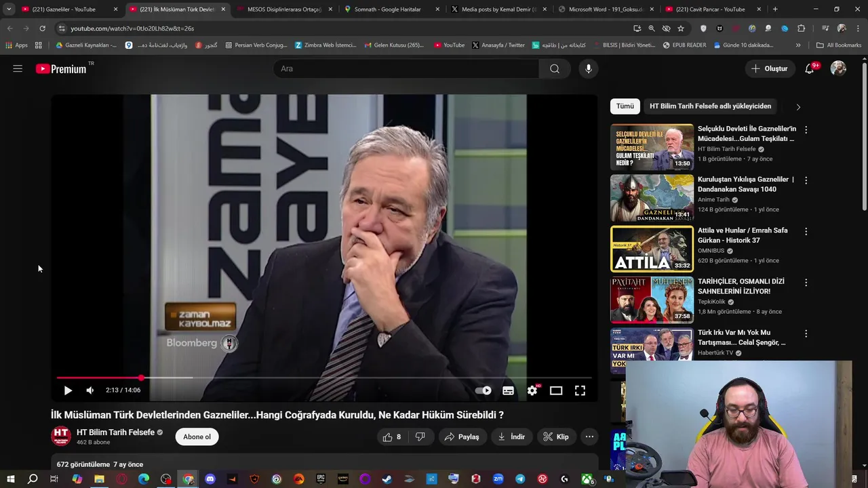The width and height of the screenshot is (868, 488).
Task: Select the Tümü filter chip
Action: 625,106
